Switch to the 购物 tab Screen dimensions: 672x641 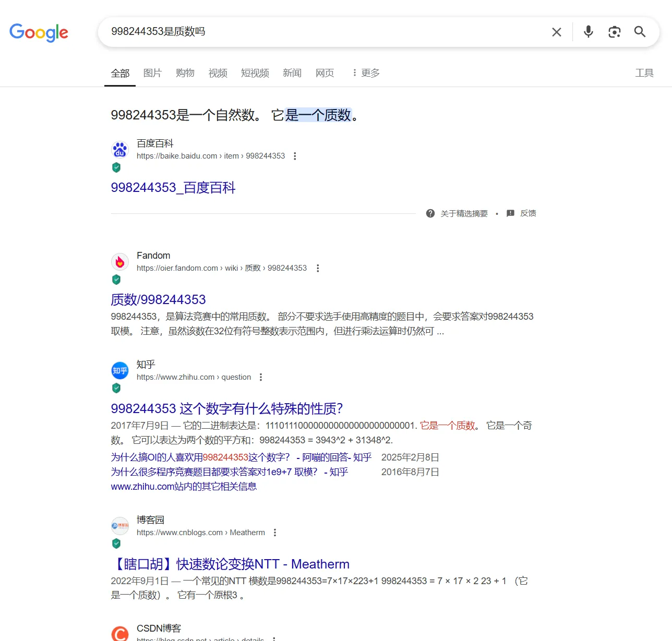185,73
